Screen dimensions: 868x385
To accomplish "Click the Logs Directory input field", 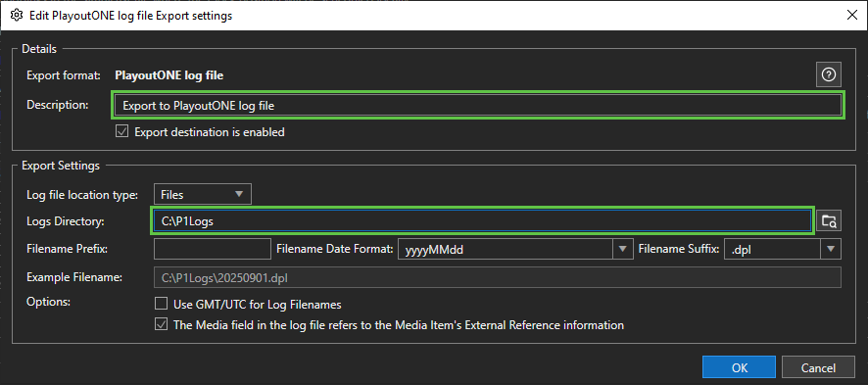I will pos(483,220).
